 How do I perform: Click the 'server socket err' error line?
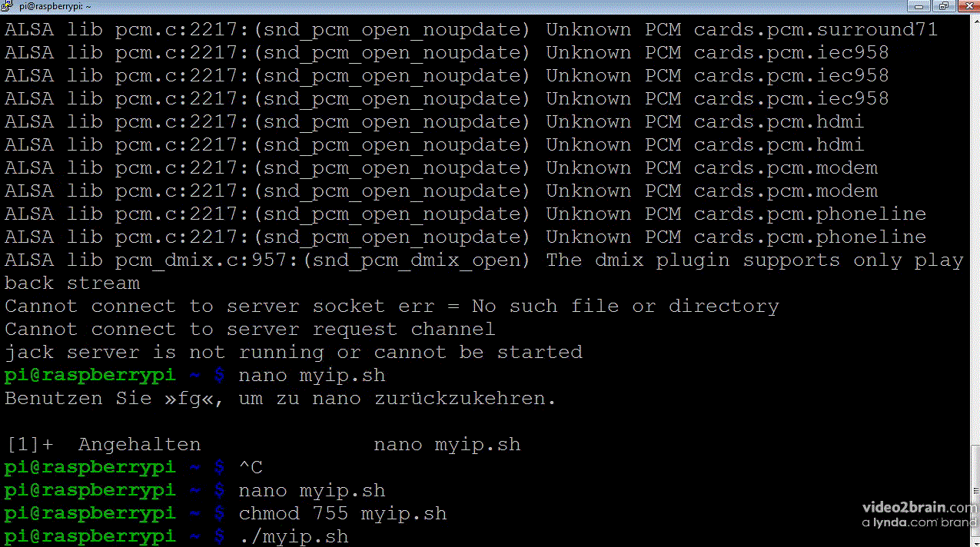[x=391, y=306]
